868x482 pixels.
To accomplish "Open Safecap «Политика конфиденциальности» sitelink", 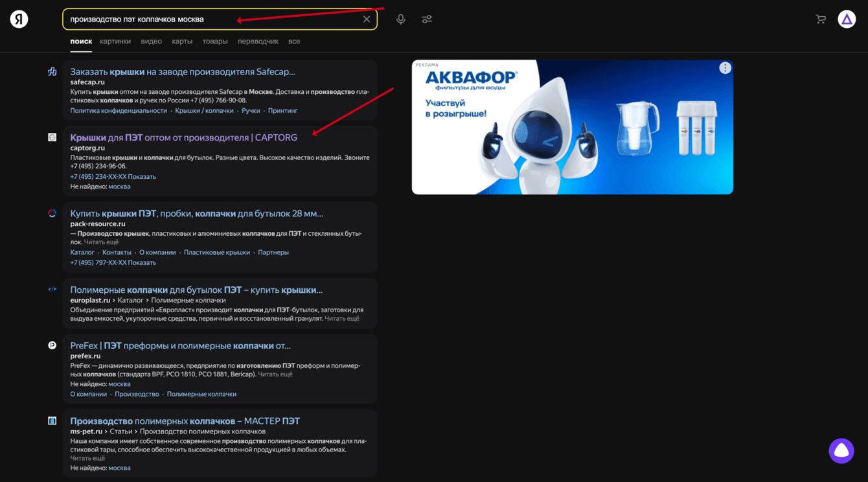I will pyautogui.click(x=119, y=111).
